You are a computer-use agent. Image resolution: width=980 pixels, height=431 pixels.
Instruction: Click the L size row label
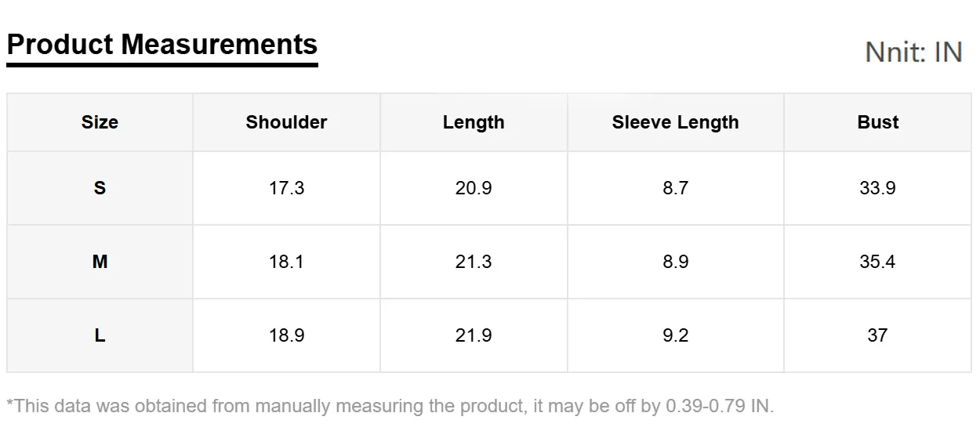pyautogui.click(x=100, y=335)
